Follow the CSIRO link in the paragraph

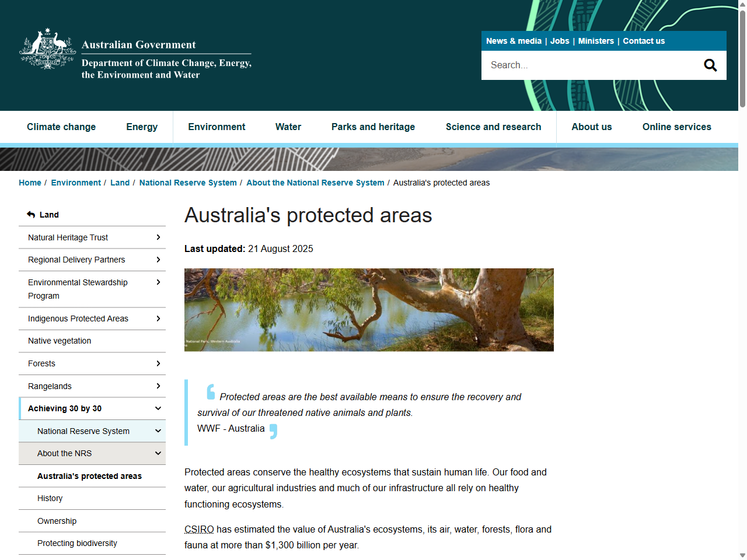(x=199, y=529)
